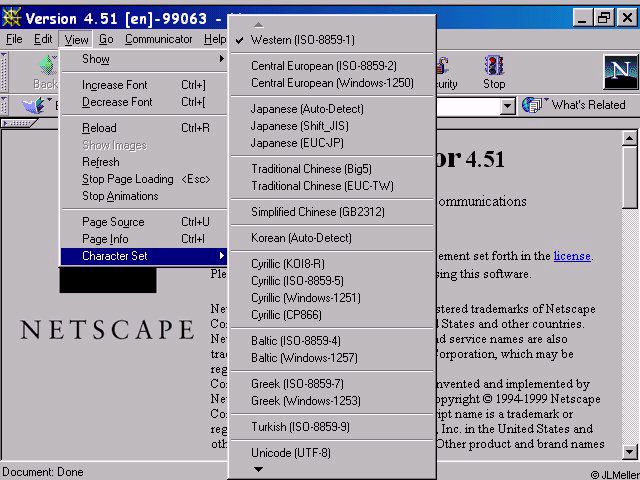
Task: Click the What's Related icon
Action: click(534, 105)
